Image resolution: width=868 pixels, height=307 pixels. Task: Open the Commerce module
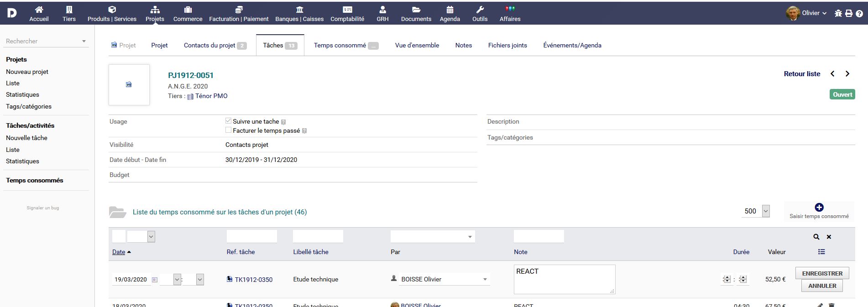188,14
